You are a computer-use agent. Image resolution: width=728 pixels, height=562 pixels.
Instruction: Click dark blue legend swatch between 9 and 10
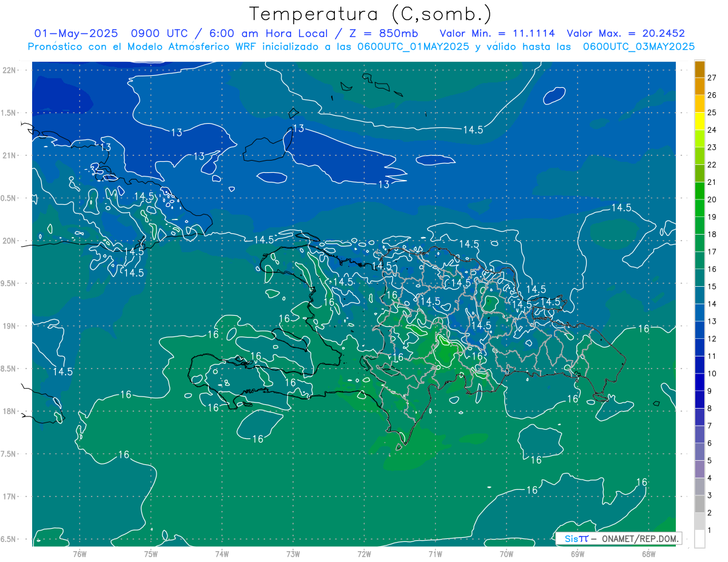click(699, 382)
